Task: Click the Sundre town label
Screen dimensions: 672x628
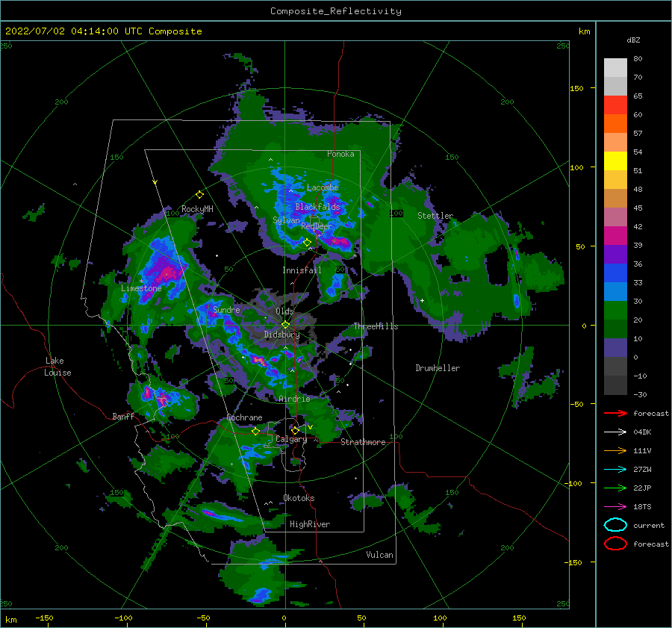Action: click(226, 309)
